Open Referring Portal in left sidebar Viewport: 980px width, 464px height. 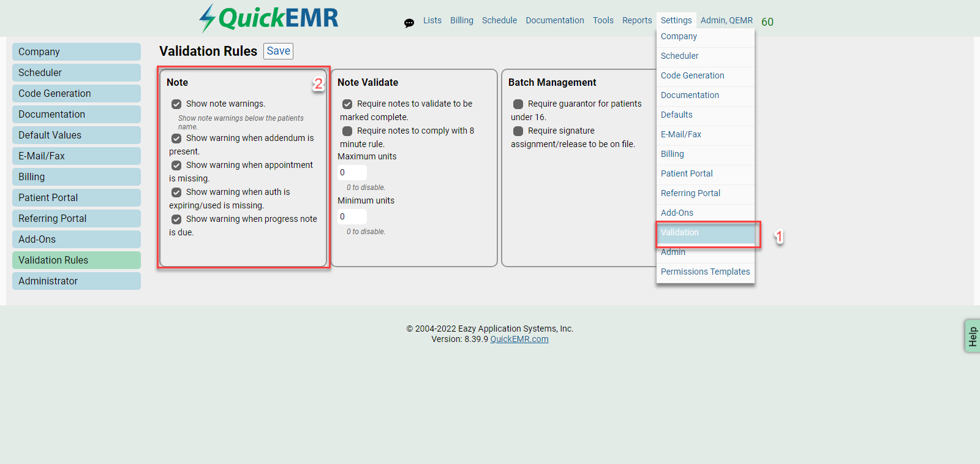(77, 219)
